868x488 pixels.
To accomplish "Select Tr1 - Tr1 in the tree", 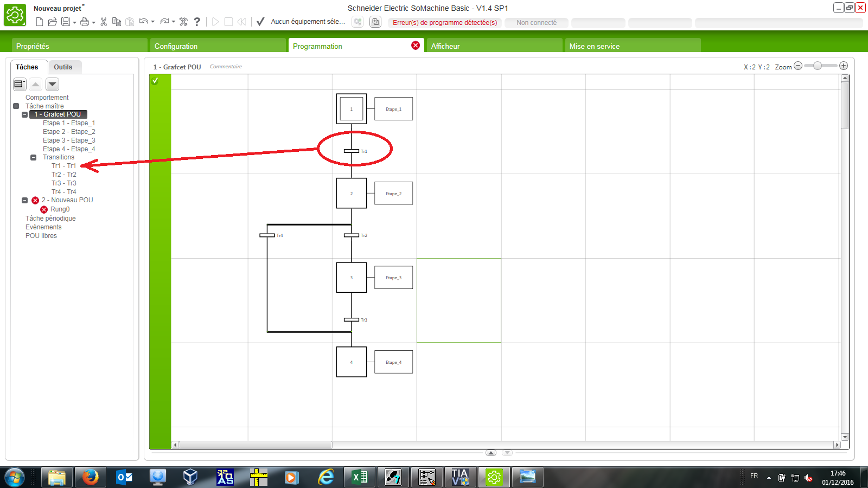I will click(64, 166).
